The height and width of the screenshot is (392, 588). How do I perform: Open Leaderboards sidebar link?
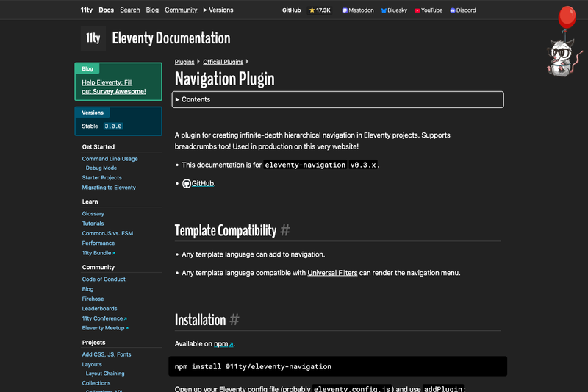point(99,308)
